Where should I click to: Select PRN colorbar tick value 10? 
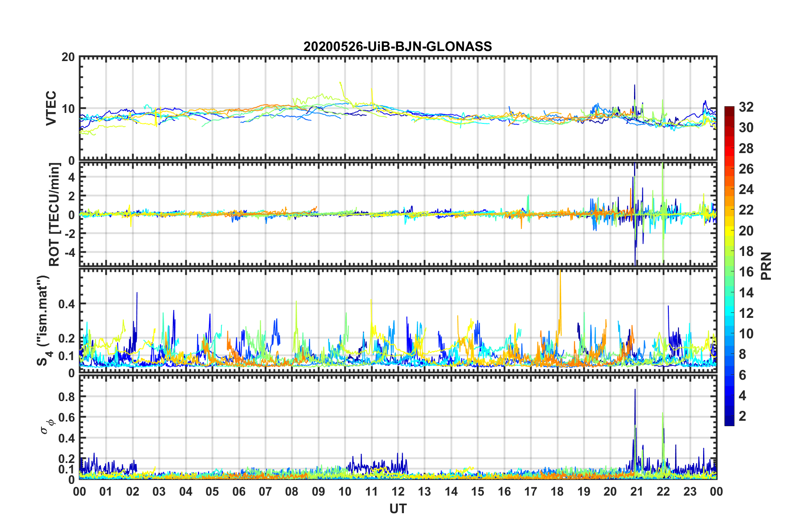point(746,334)
